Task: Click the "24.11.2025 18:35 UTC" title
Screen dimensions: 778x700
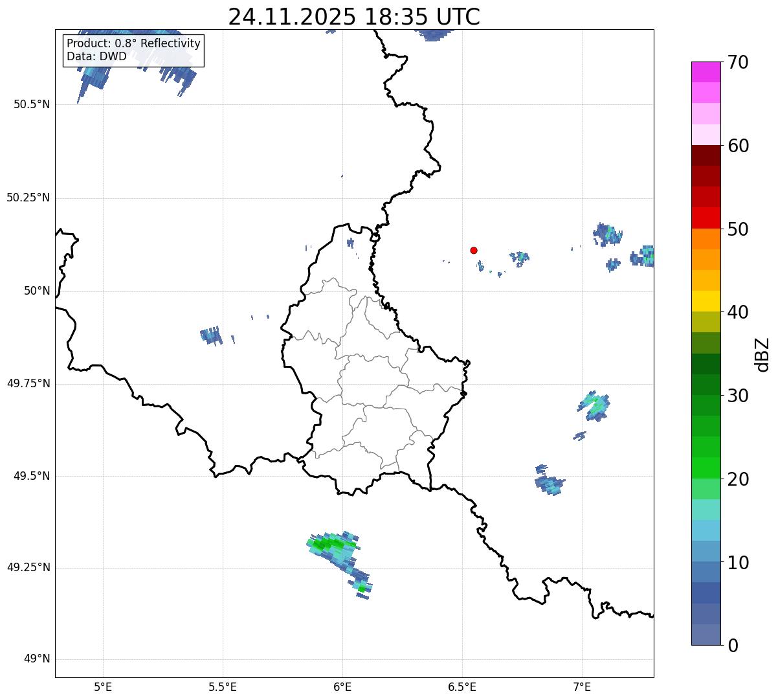Action: click(x=354, y=17)
